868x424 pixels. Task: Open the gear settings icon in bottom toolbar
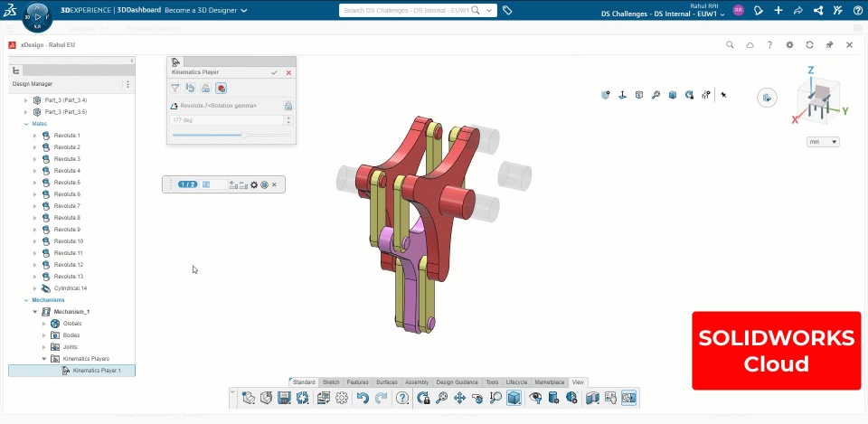point(342,398)
